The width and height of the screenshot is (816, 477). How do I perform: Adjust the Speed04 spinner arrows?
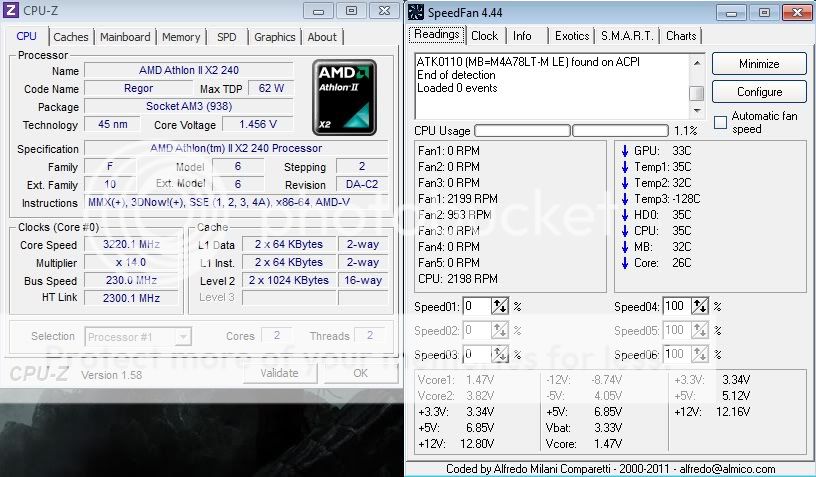click(x=700, y=306)
